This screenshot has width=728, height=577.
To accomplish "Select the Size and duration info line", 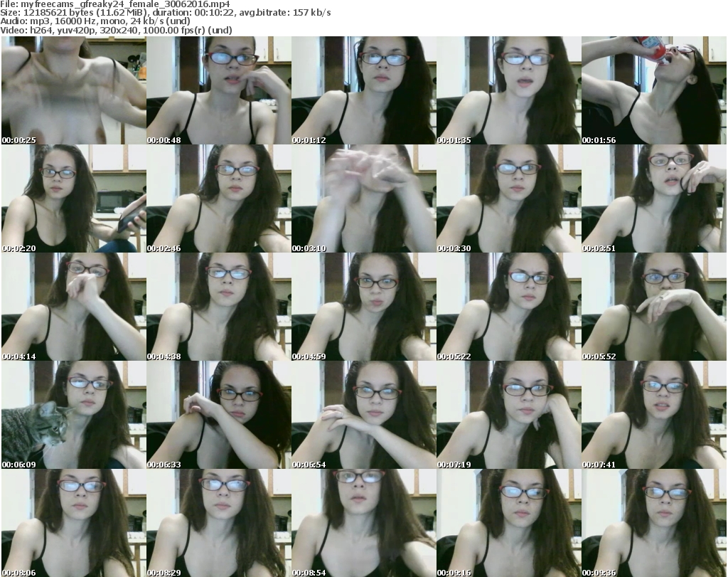I will [x=165, y=13].
